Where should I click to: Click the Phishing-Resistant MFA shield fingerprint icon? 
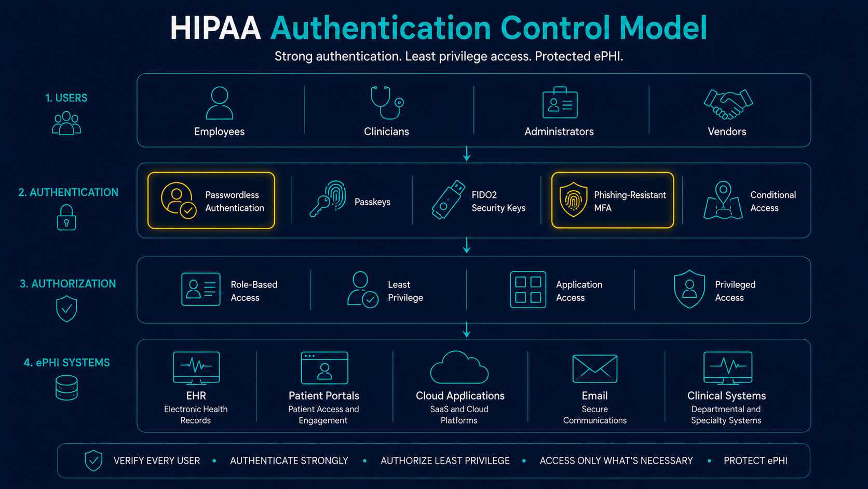point(573,200)
